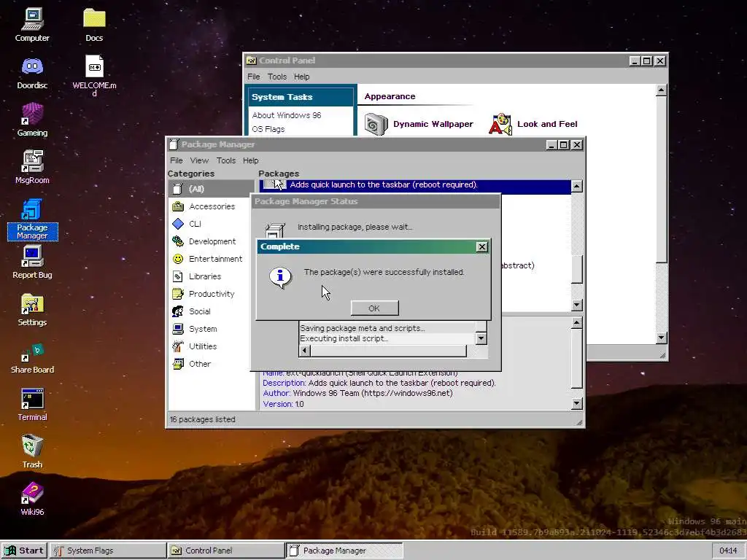
Task: Switch to Package Manager taskbar button
Action: point(344,551)
